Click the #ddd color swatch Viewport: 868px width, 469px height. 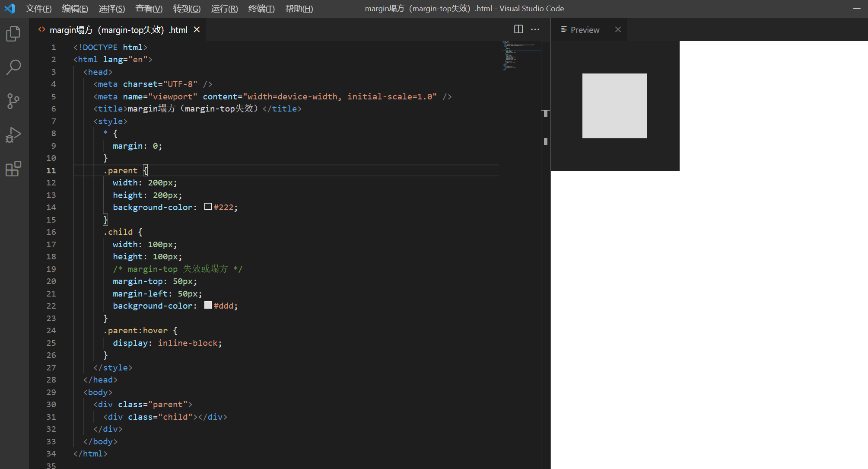click(x=208, y=305)
